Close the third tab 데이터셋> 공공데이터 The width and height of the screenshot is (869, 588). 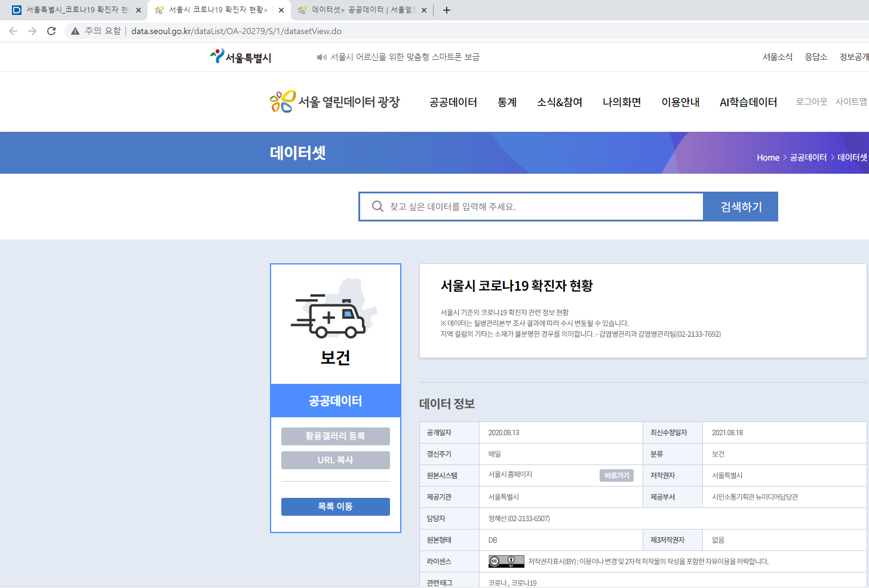(424, 10)
